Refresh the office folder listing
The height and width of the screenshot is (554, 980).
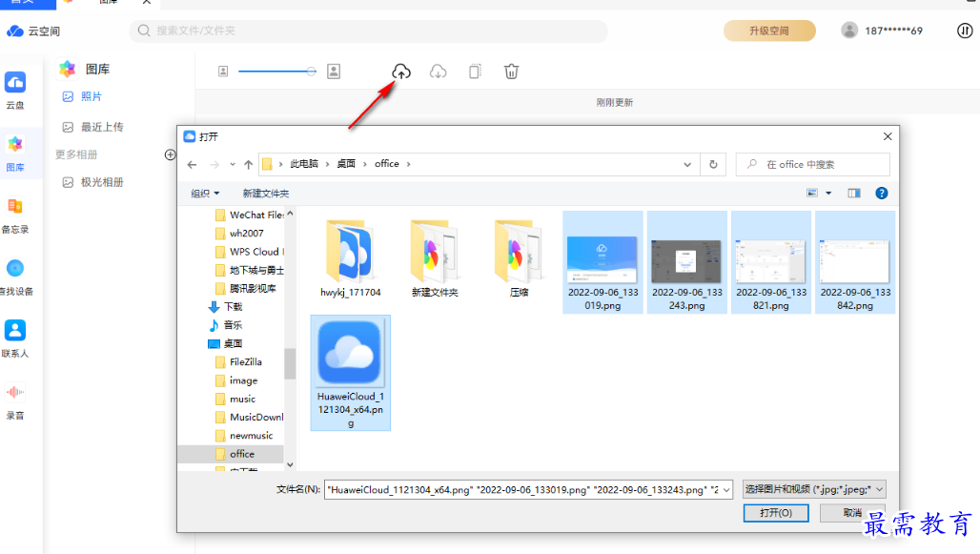click(713, 164)
